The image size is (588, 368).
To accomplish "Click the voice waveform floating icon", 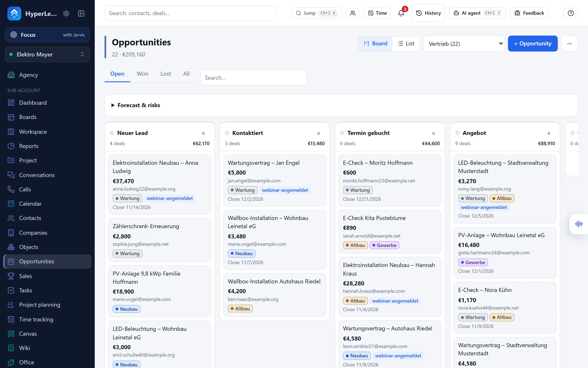I will click(579, 224).
